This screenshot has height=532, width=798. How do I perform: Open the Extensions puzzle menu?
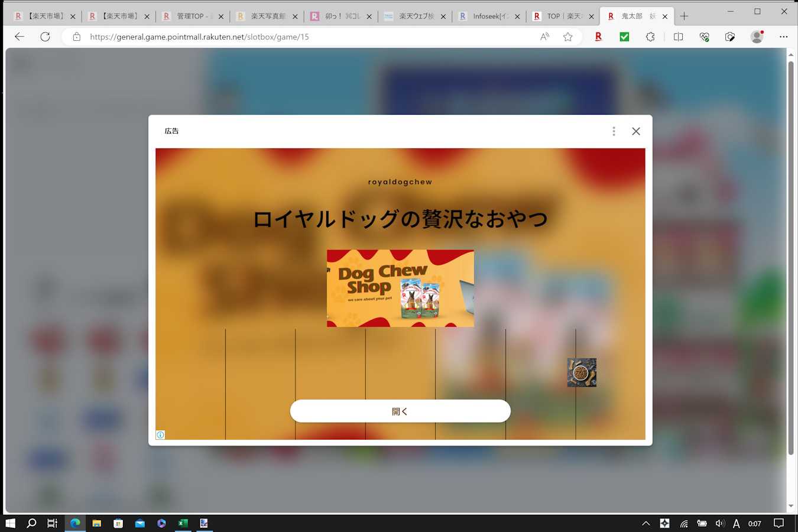pos(650,37)
